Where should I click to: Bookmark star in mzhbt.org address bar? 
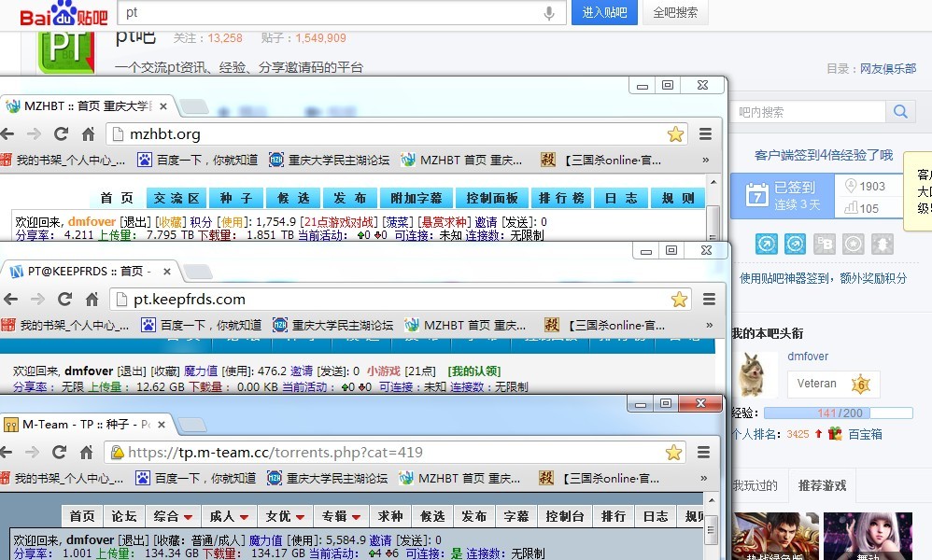pyautogui.click(x=675, y=134)
